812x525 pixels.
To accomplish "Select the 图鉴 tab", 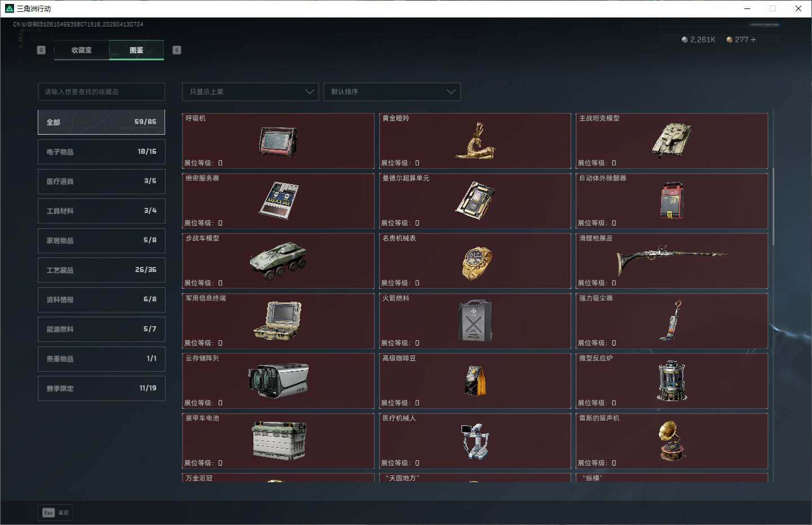I will [x=136, y=50].
